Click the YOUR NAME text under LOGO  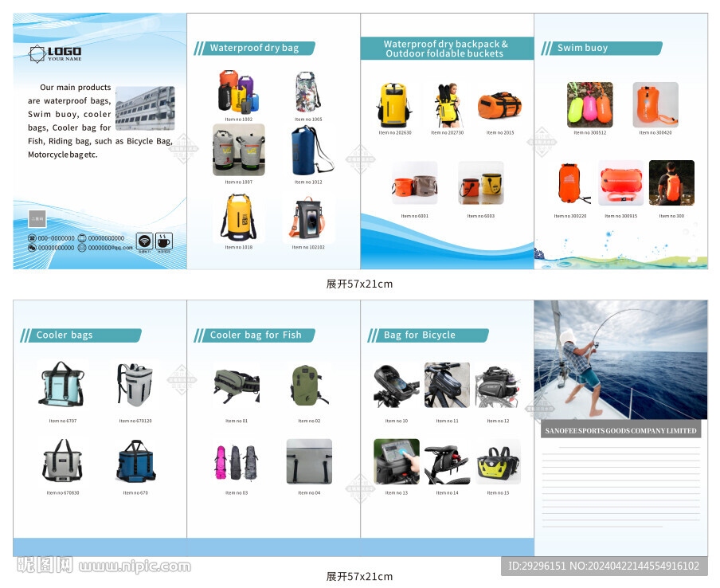click(x=65, y=59)
